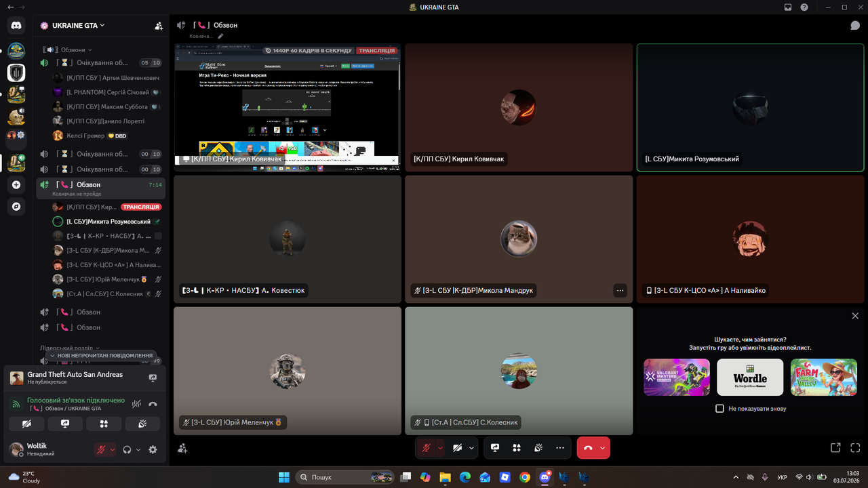The height and width of the screenshot is (488, 868).
Task: Toggle the muted microphone button in call bar
Action: (426, 448)
